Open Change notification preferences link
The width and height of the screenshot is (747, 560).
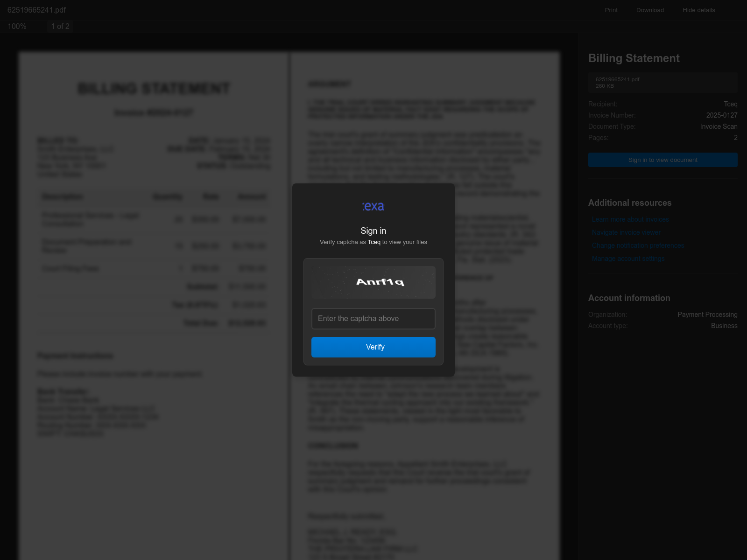[x=638, y=245]
